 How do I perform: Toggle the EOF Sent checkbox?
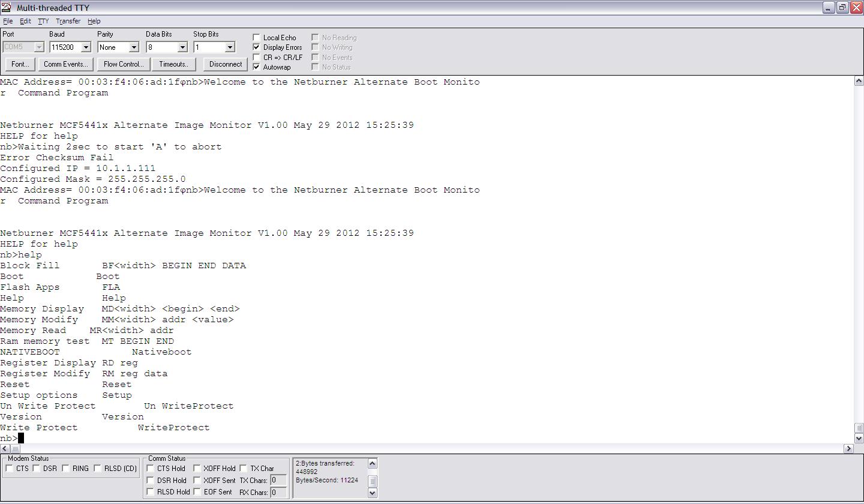(x=197, y=492)
